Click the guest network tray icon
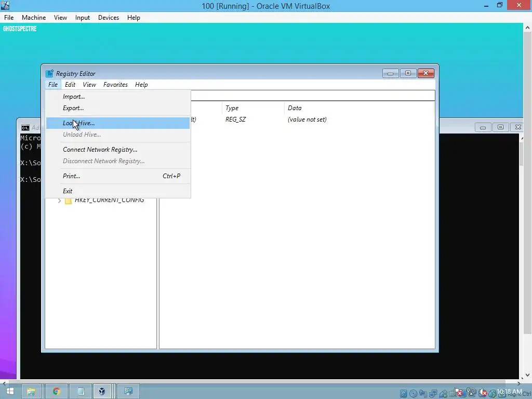This screenshot has width=532, height=399. click(471, 392)
